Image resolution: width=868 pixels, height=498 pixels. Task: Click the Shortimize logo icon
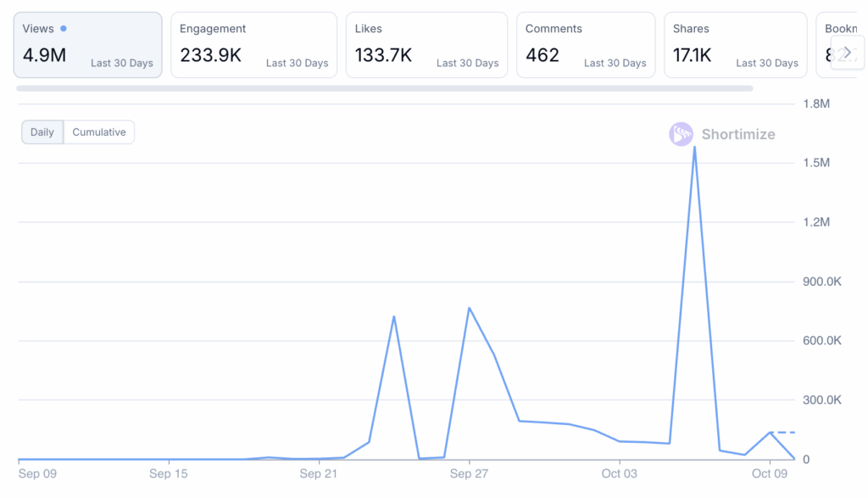click(x=681, y=134)
